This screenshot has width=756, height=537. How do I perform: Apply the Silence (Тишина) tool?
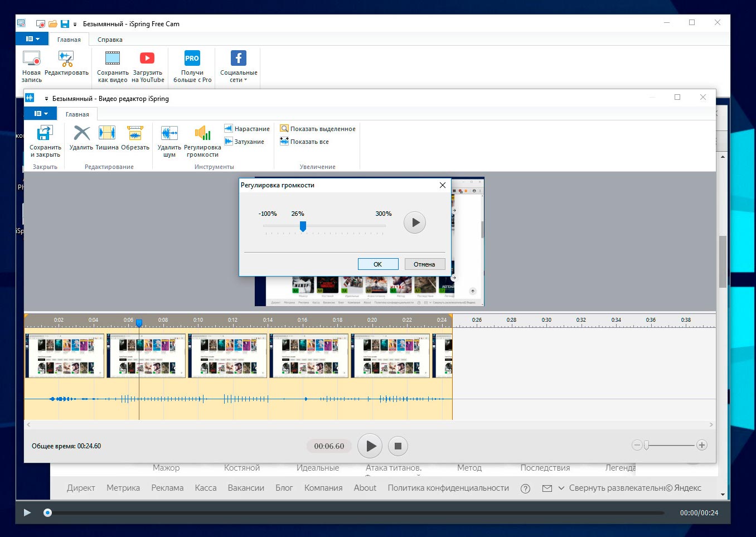(x=106, y=134)
